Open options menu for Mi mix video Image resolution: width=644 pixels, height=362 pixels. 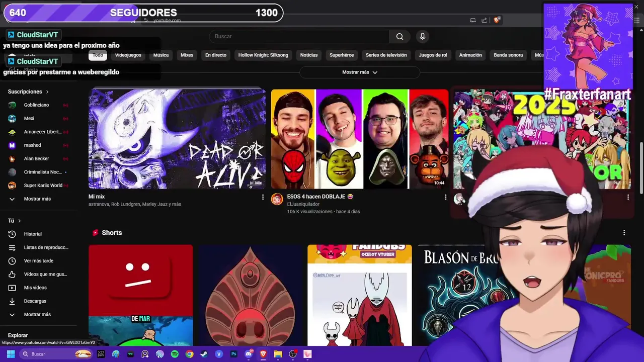click(x=263, y=197)
